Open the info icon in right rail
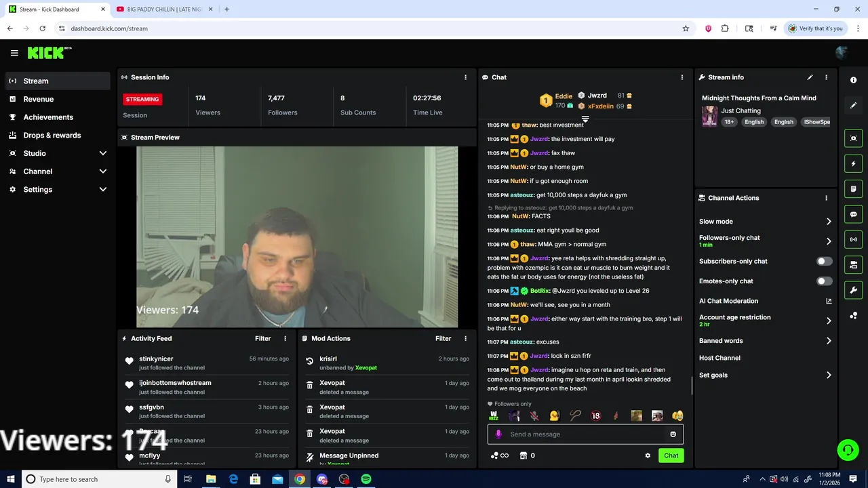868x488 pixels. 853,80
